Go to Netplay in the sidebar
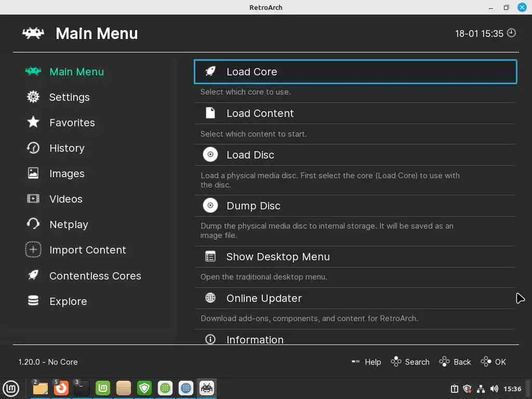 tap(69, 224)
